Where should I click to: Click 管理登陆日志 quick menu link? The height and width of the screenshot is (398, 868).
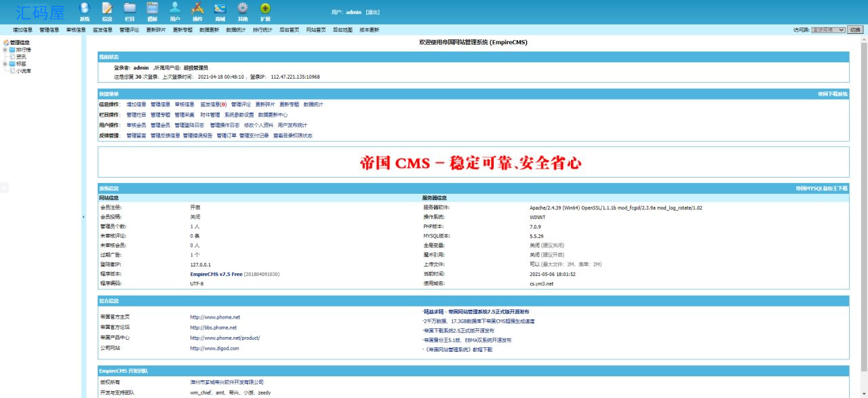pos(190,125)
